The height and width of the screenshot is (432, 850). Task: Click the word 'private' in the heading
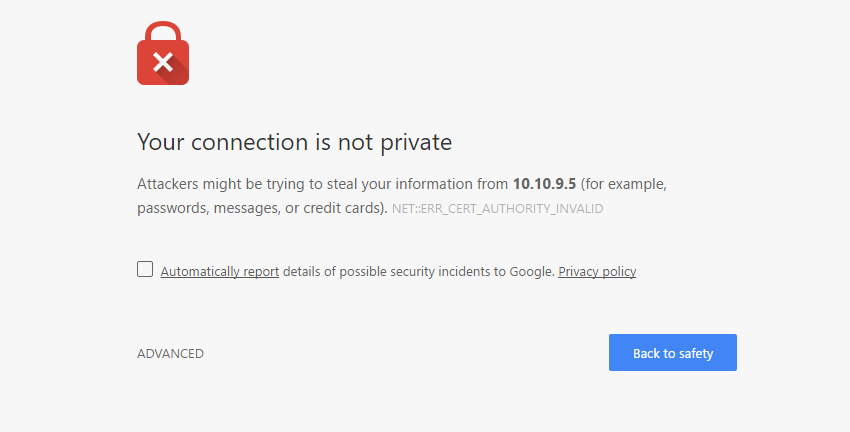(x=416, y=144)
